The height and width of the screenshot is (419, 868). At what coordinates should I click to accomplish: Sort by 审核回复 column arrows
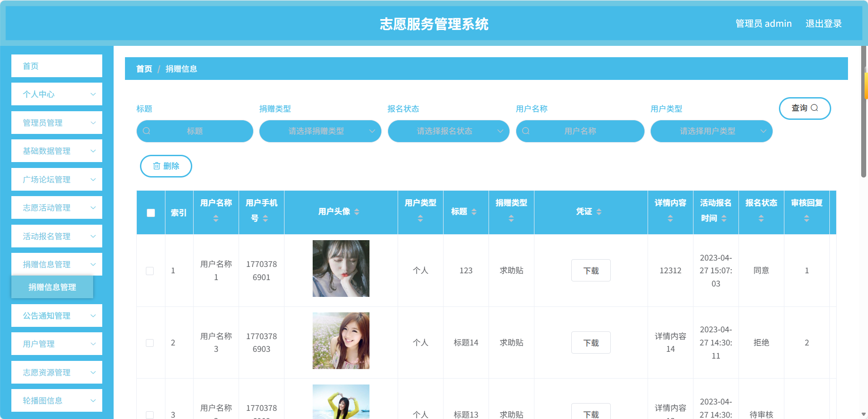[807, 218]
